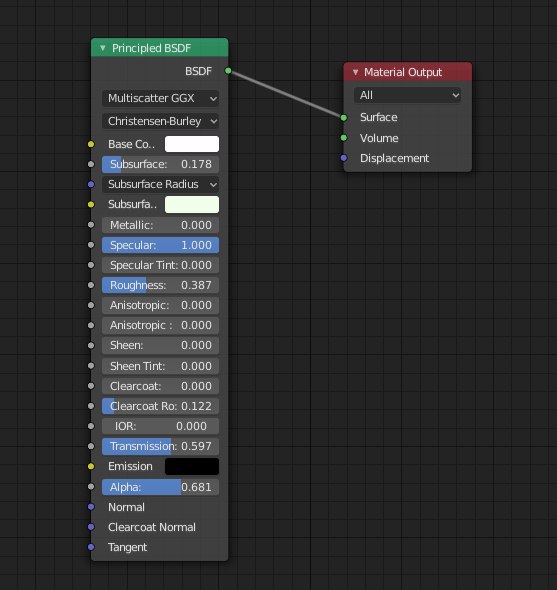Click the Sheen 0.000 slider
Viewport: 557px width, 590px height.
click(x=160, y=345)
